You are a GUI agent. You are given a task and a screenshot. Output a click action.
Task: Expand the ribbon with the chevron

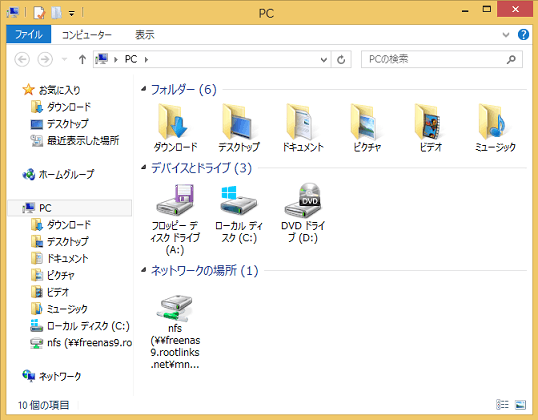coord(506,35)
